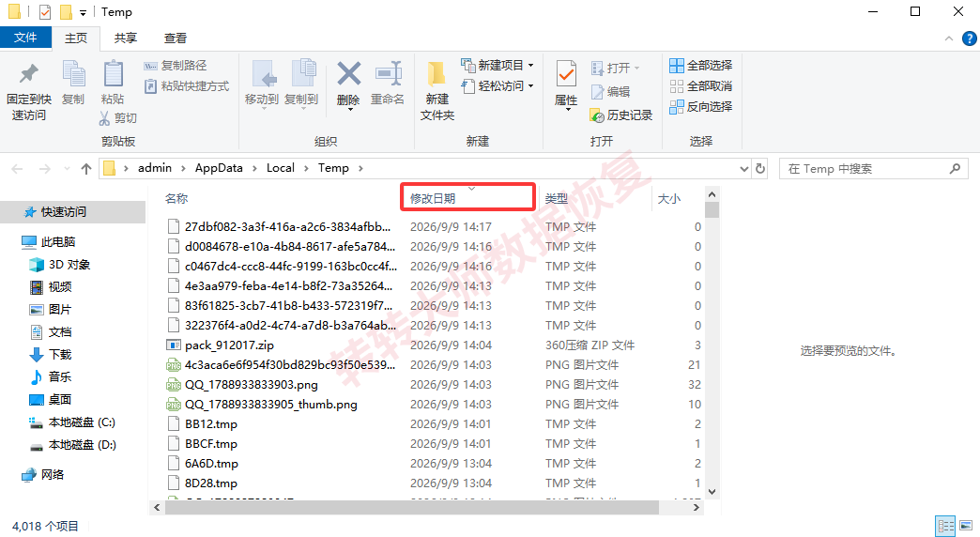The width and height of the screenshot is (980, 537).
Task: Pin folder to Quick access (固定到快速访问)
Action: pyautogui.click(x=29, y=91)
